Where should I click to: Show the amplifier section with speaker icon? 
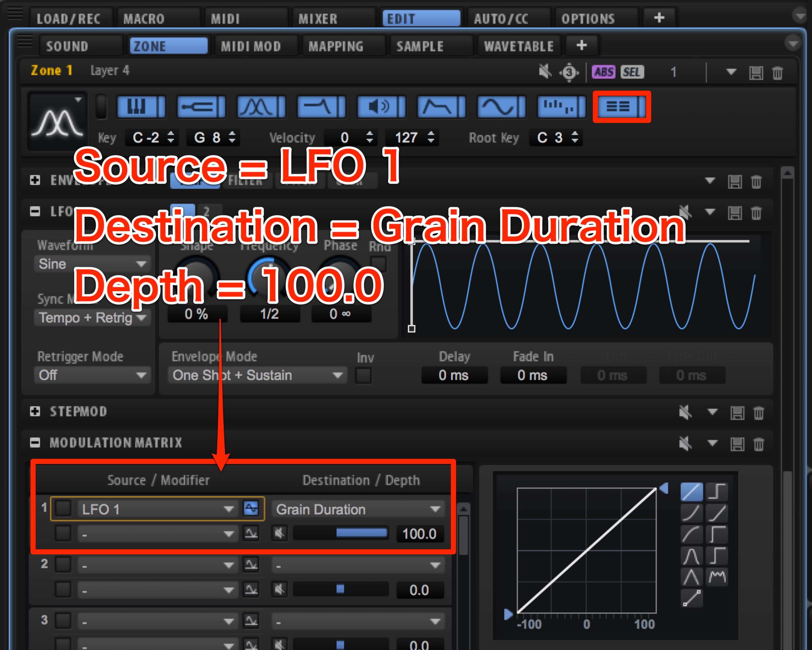[381, 107]
